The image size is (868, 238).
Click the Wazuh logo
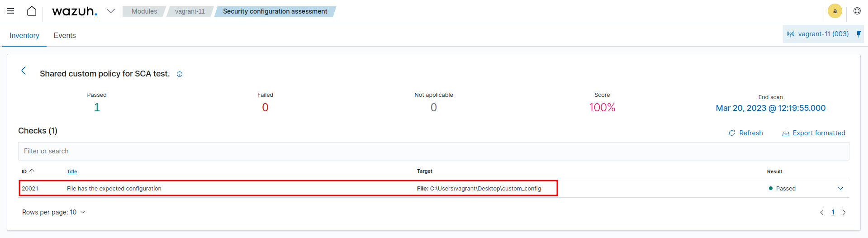[x=75, y=11]
